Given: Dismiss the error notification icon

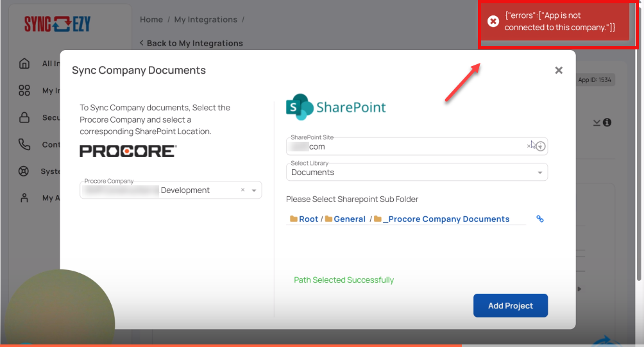Looking at the screenshot, I should (493, 21).
